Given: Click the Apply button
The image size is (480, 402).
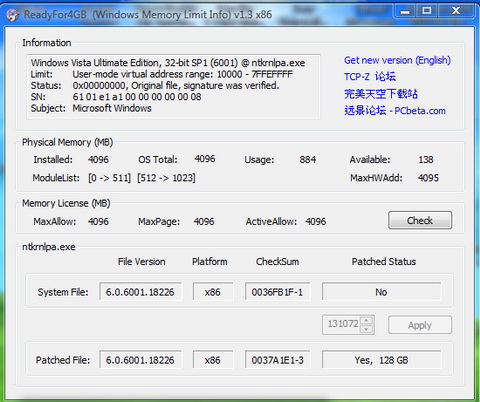Looking at the screenshot, I should [x=420, y=325].
